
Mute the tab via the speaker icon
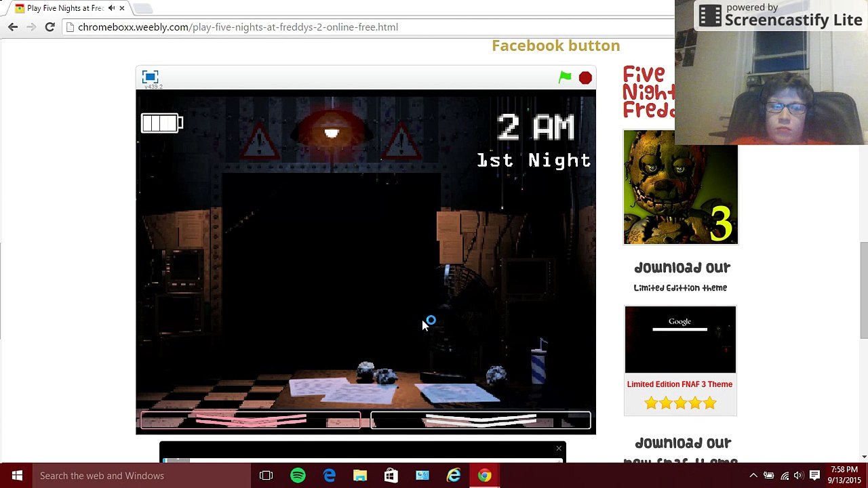[x=111, y=8]
